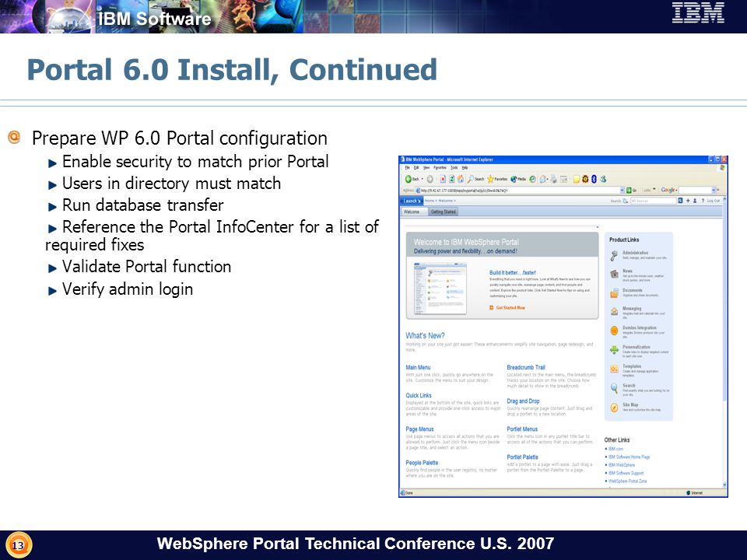
Task: Click the News icon in Product Links
Action: tap(614, 275)
